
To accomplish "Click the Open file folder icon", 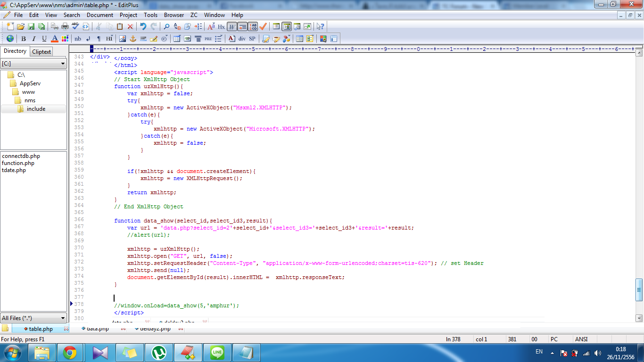I will tap(21, 26).
